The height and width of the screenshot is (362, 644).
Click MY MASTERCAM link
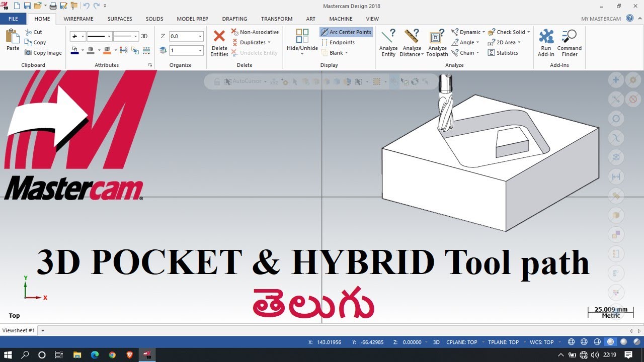601,19
